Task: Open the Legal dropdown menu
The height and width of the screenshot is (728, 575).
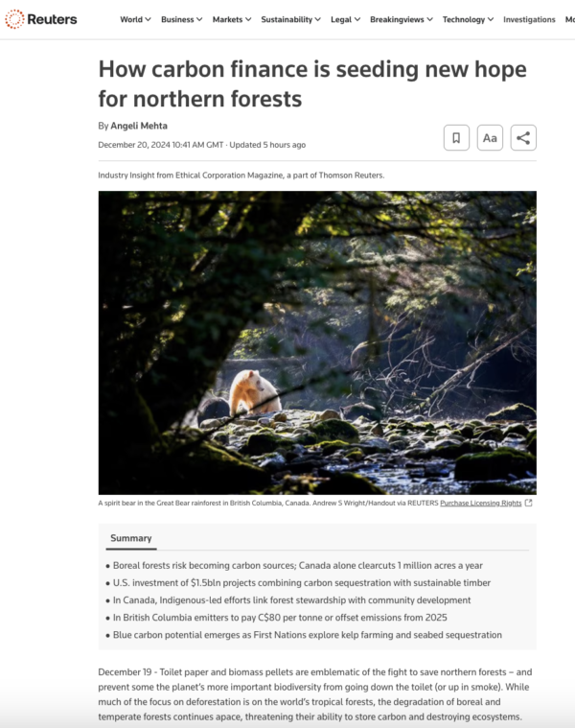Action: pos(345,19)
